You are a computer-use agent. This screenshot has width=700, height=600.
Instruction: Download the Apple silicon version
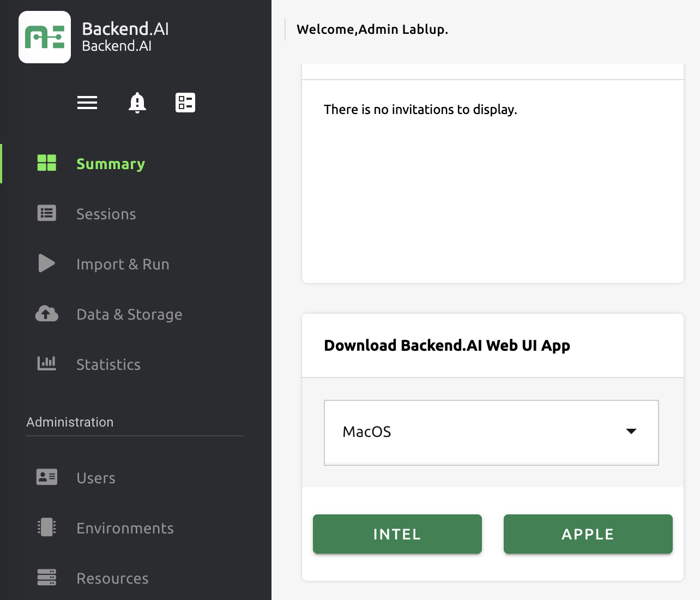pos(588,534)
